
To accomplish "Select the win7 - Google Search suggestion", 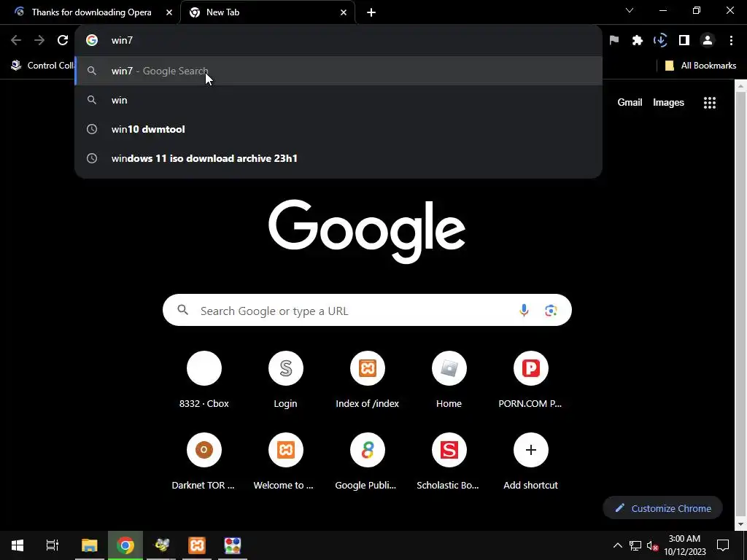I will [x=338, y=71].
